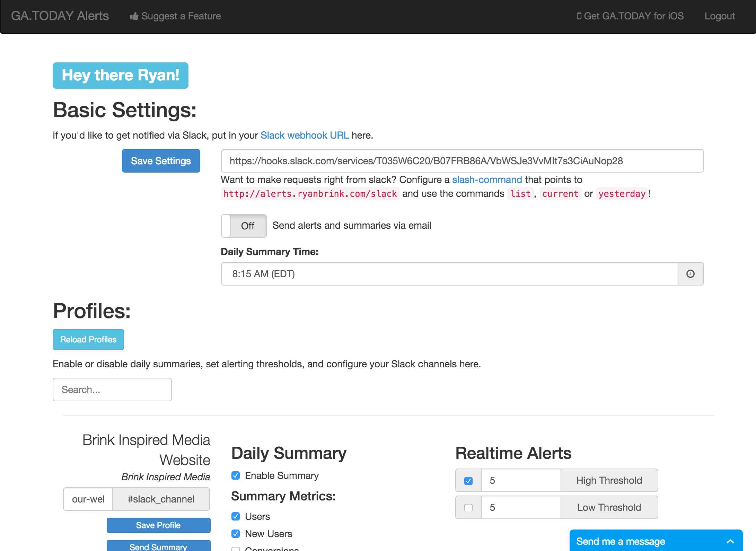This screenshot has height=551, width=756.
Task: Toggle the email alerts Off switch
Action: 244,226
